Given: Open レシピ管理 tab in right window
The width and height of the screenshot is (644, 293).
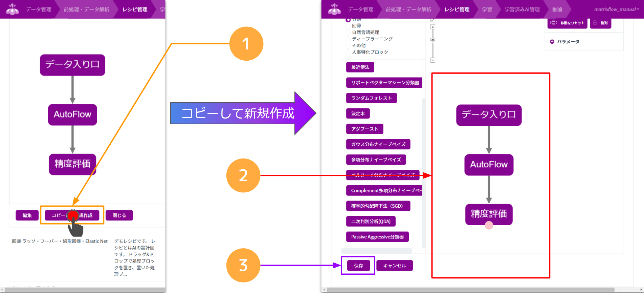Looking at the screenshot, I should (x=457, y=9).
